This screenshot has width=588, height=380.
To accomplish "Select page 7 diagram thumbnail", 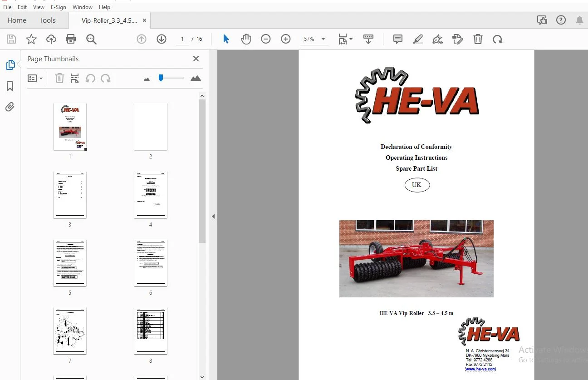I will click(70, 331).
